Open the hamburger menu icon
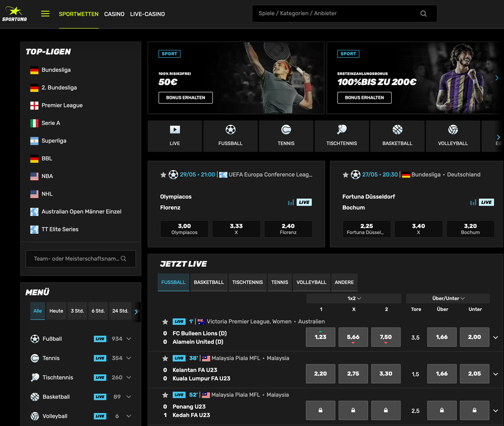Image resolution: width=504 pixels, height=426 pixels. (45, 14)
